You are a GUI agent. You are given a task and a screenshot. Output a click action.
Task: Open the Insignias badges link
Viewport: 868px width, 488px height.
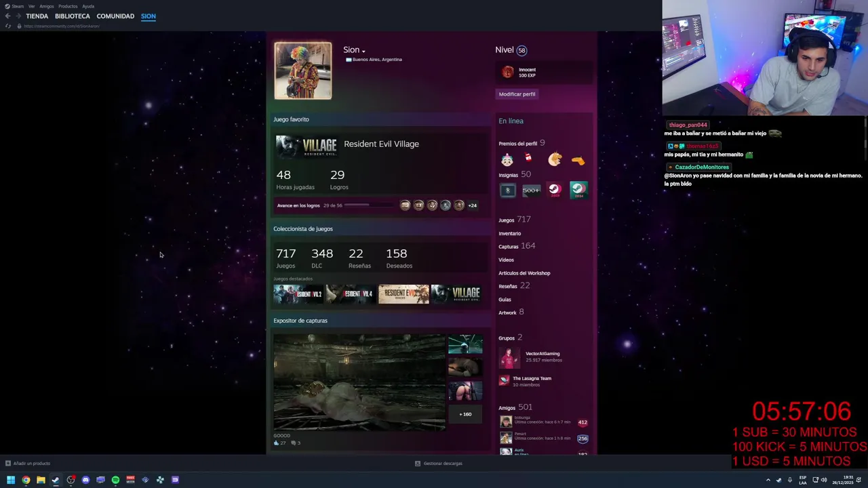tap(508, 175)
